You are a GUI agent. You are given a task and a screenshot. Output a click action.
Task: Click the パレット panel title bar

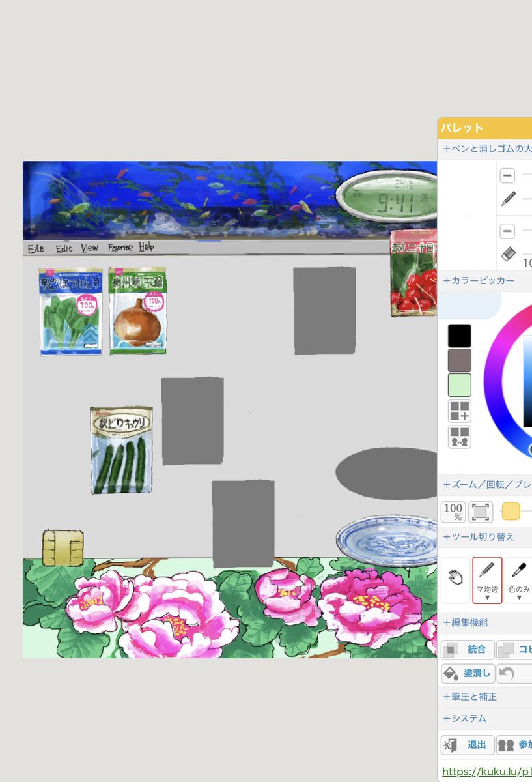484,128
